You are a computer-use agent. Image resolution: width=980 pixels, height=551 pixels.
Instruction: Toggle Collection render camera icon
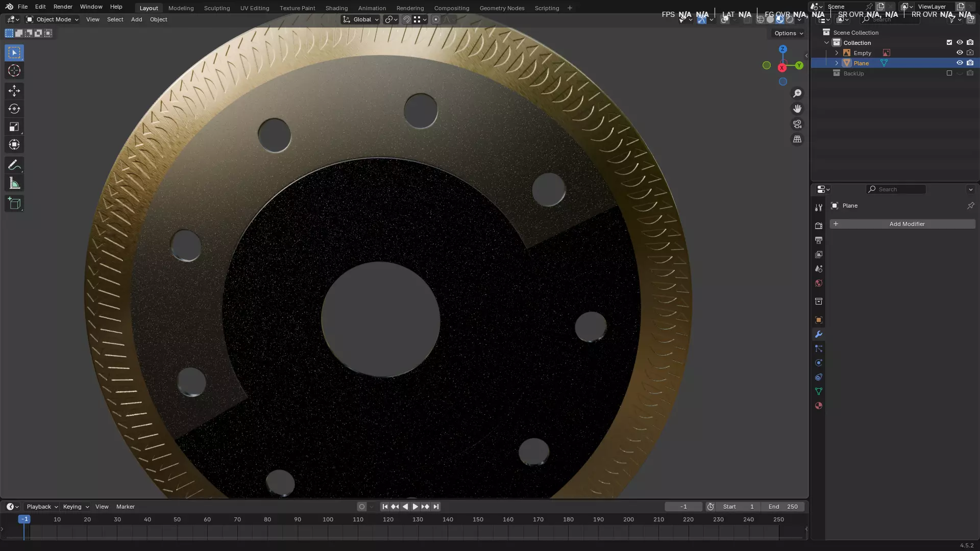(x=970, y=43)
